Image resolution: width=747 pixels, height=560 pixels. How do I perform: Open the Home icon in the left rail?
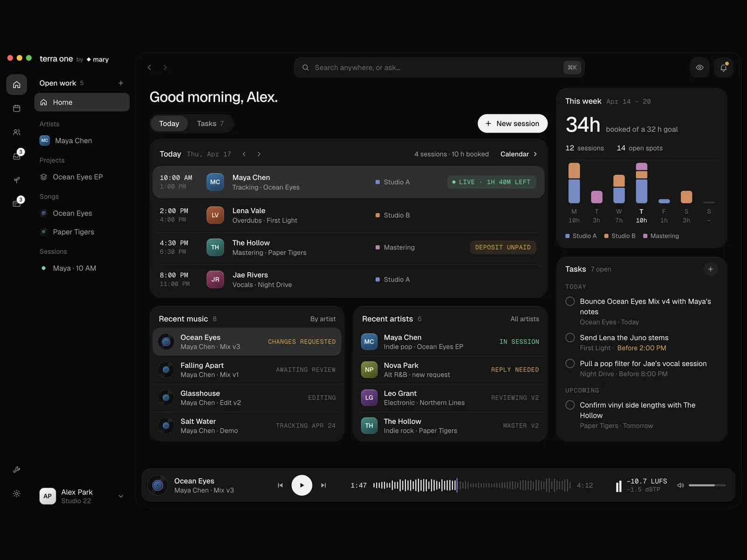click(x=17, y=84)
